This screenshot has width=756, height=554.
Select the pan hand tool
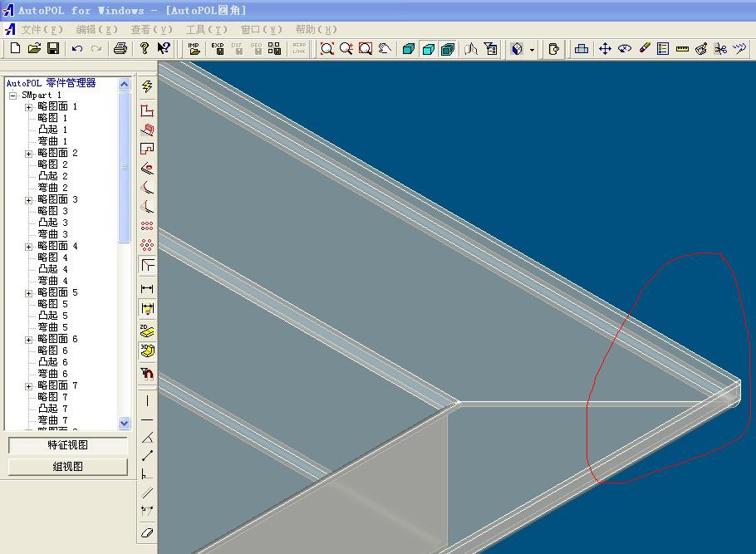pos(385,48)
